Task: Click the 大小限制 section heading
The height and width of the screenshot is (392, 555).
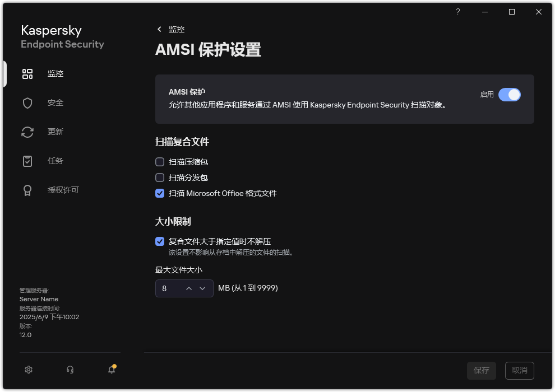Action: [173, 222]
